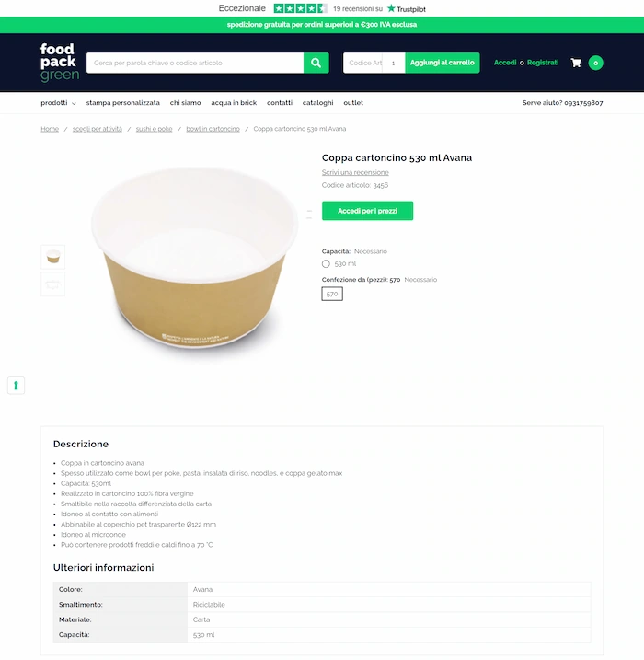The width and height of the screenshot is (644, 660).
Task: Select the second product thumbnail
Action: [x=53, y=284]
